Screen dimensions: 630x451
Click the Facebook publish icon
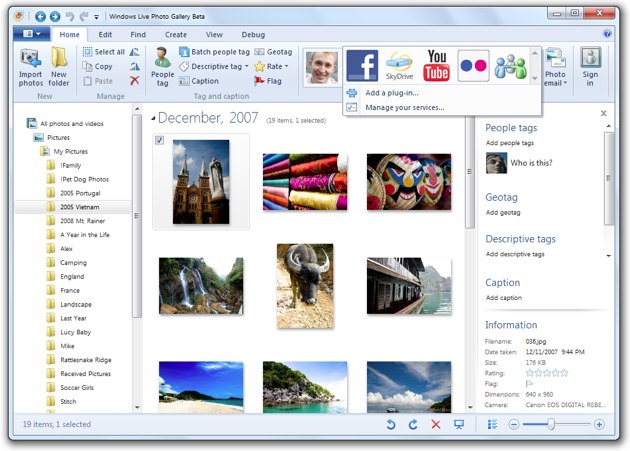[x=362, y=66]
